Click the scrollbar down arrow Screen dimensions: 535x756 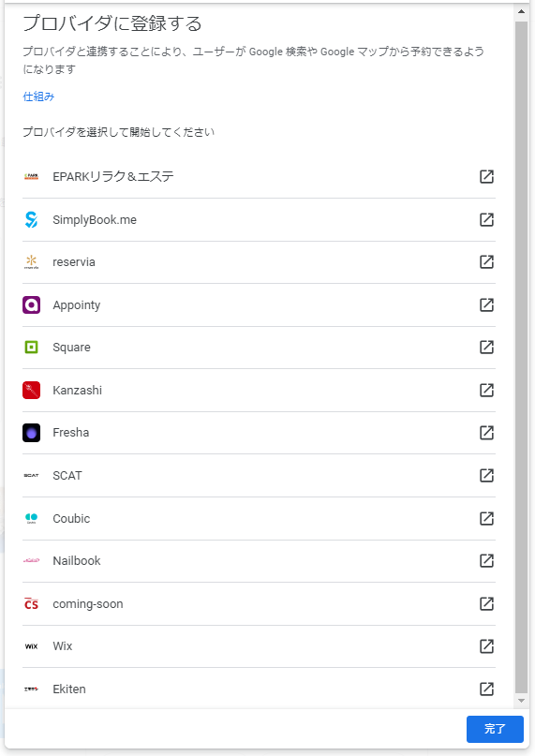(x=521, y=701)
